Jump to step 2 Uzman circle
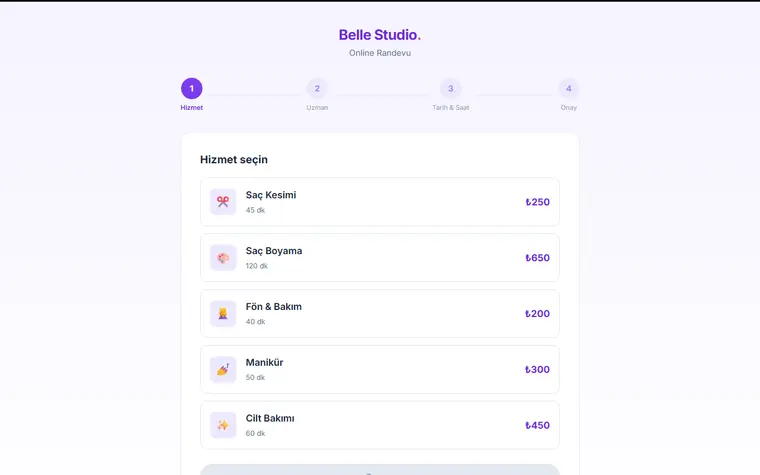 tap(317, 88)
